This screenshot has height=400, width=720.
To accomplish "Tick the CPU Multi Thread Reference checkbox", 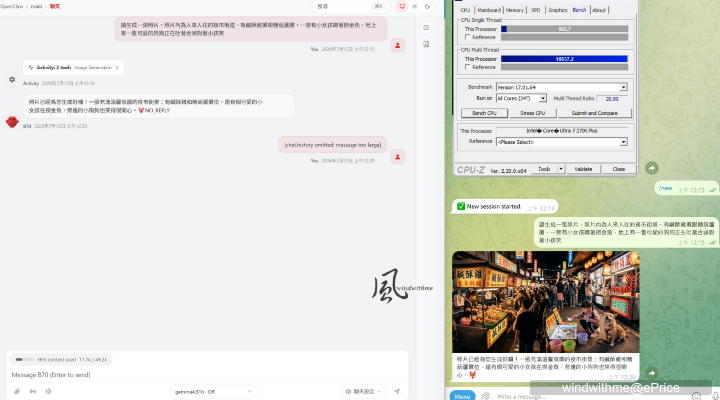I will coord(467,67).
